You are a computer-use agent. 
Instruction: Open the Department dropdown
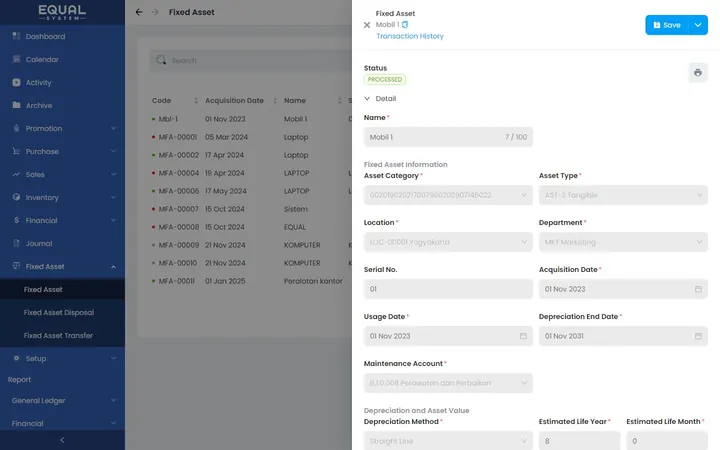623,242
